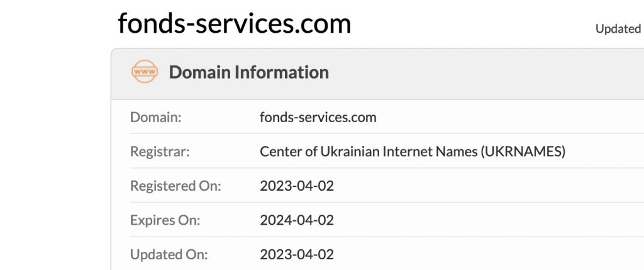
Task: Click the Updated text at top right
Action: click(x=618, y=29)
